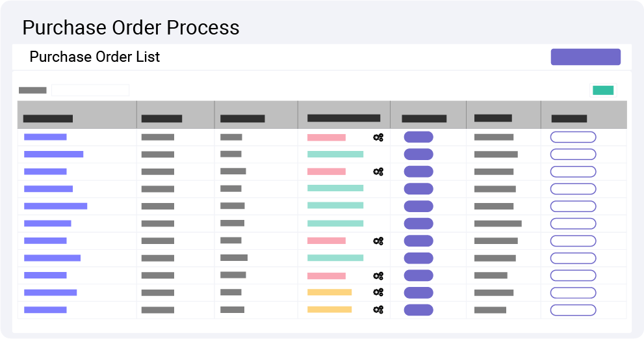
Task: Click the gears icon in the third table row
Action: 378,172
